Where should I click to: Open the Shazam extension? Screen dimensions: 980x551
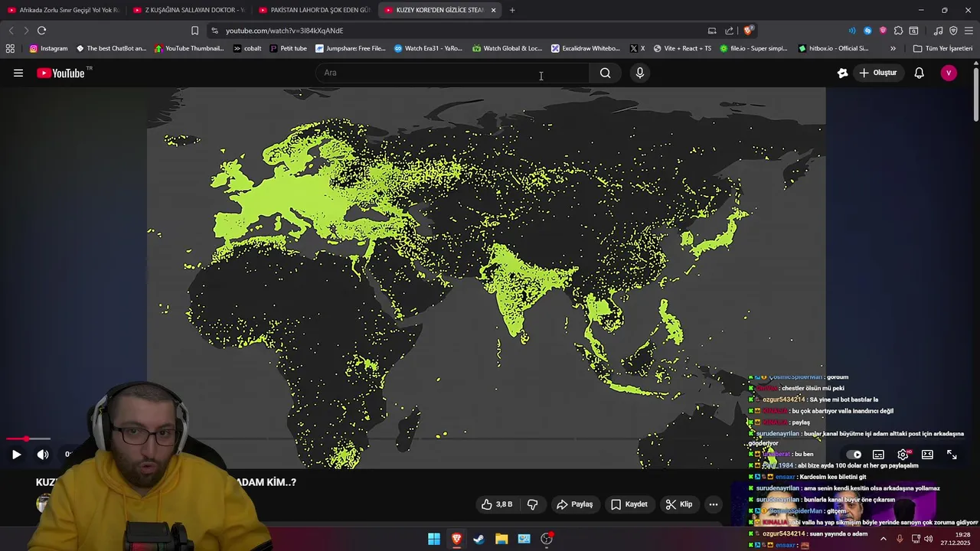coord(867,31)
